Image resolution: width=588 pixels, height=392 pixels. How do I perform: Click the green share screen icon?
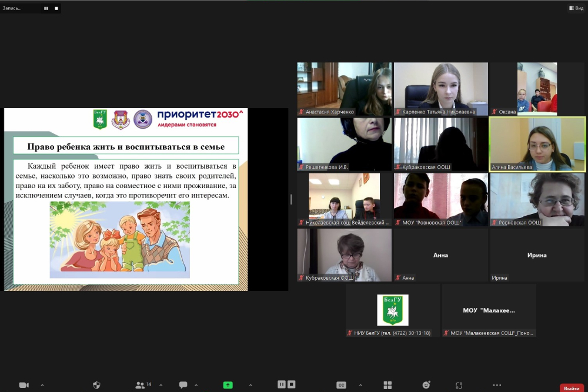click(228, 385)
